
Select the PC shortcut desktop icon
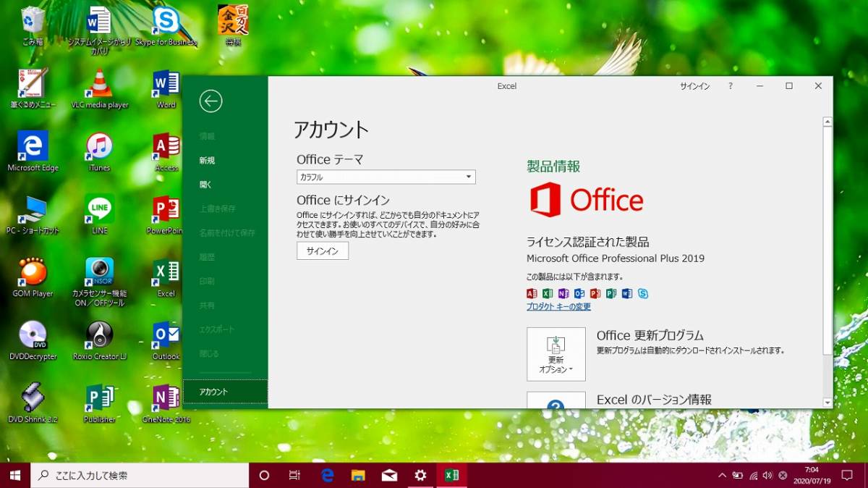(x=33, y=215)
